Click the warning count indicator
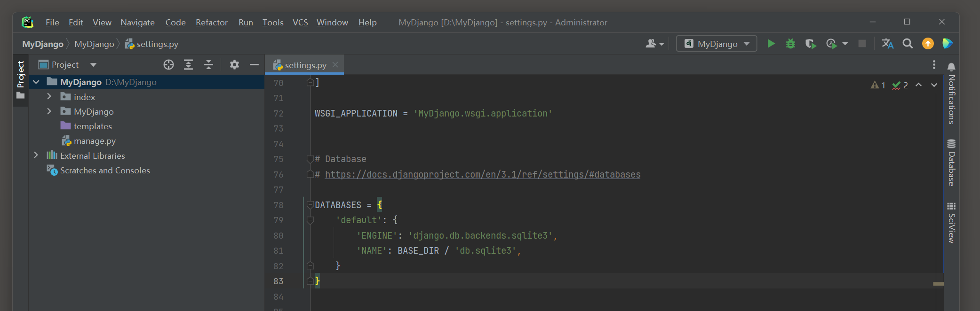 [x=878, y=85]
